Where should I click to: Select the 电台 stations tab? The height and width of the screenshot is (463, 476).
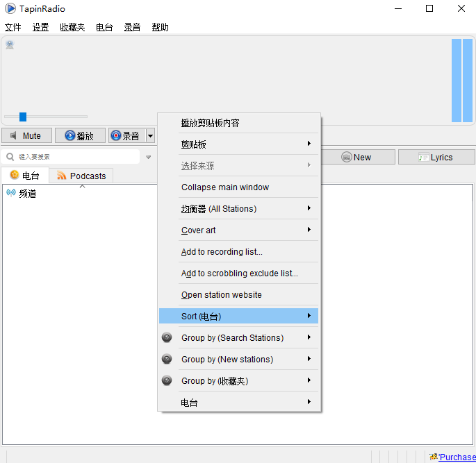[x=25, y=176]
